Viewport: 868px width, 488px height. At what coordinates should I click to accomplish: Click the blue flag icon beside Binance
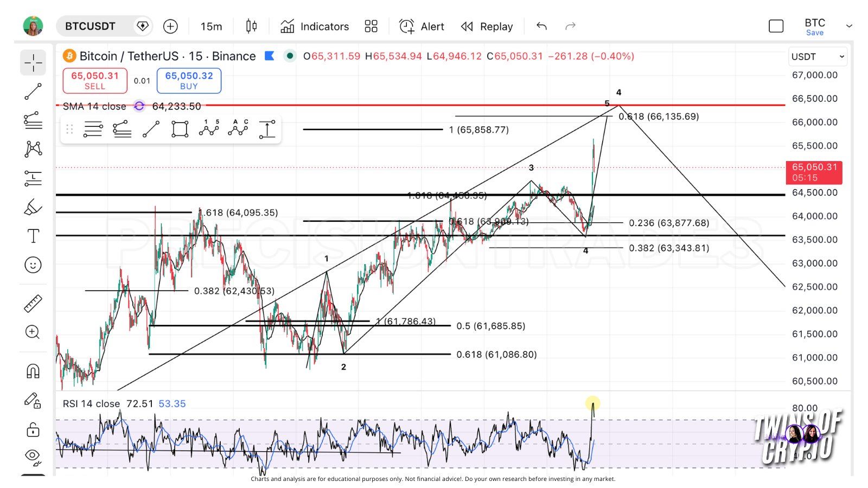click(x=269, y=56)
